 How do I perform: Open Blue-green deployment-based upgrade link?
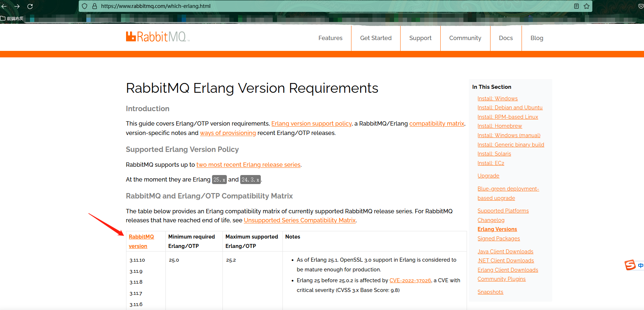point(508,193)
